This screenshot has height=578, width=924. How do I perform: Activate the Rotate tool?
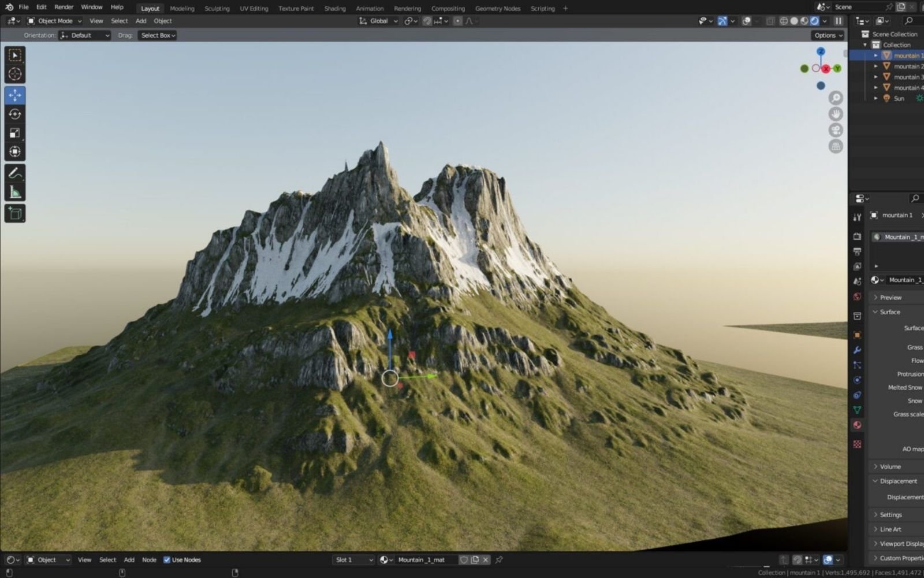(x=14, y=114)
